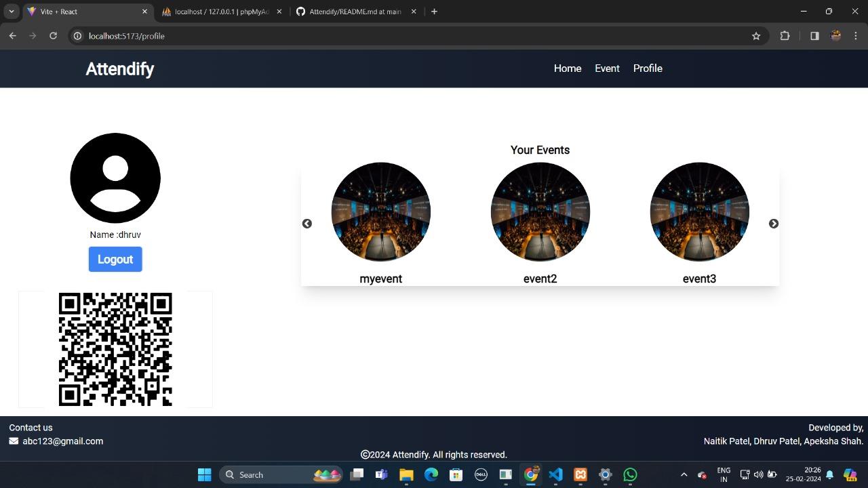
Task: Open Profile from the navbar
Action: (x=648, y=68)
